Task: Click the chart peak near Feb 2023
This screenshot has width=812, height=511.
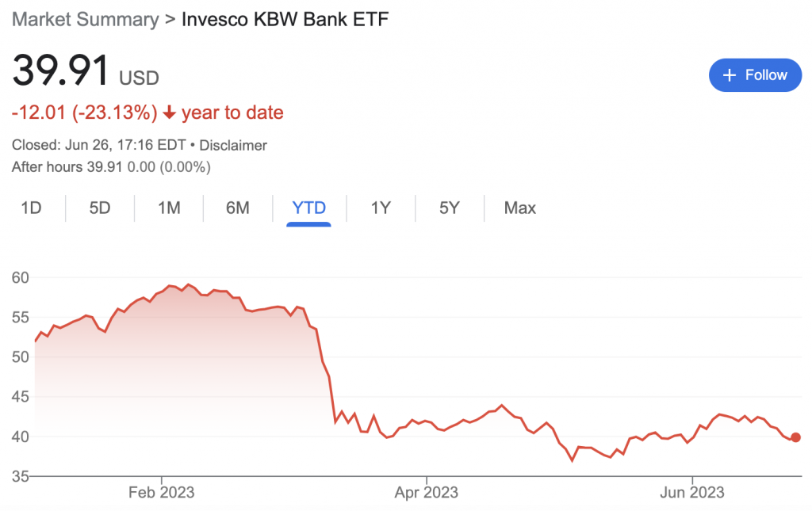Action: [x=189, y=284]
